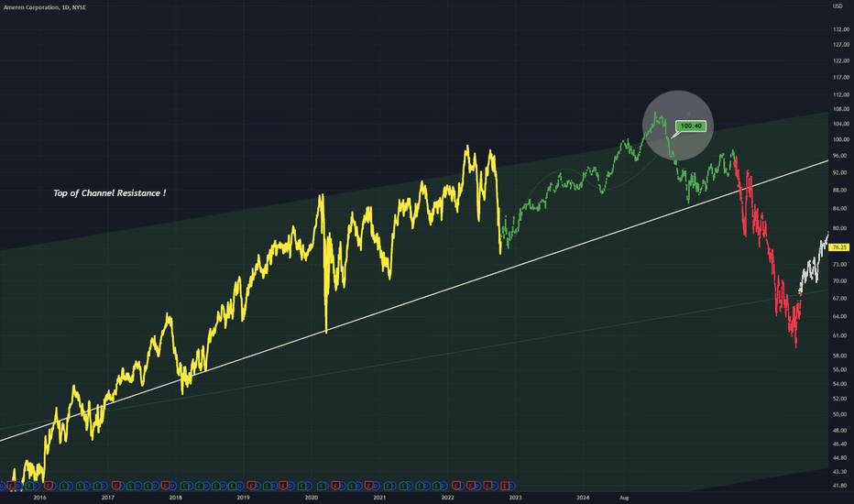854x504 pixels.
Task: Click the 2016 label on time axis
Action: click(x=39, y=498)
